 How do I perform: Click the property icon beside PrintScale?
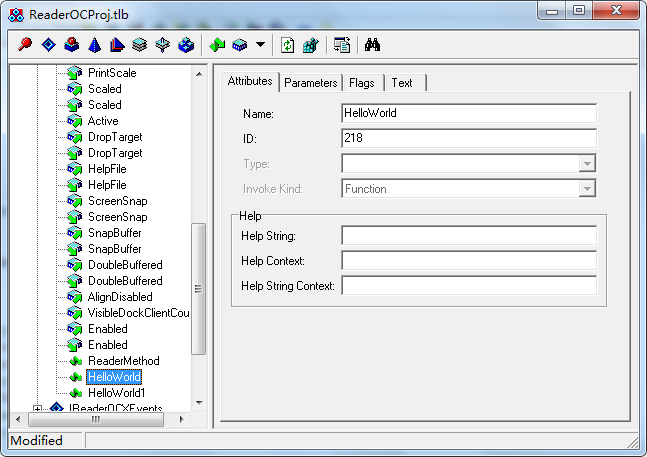75,73
